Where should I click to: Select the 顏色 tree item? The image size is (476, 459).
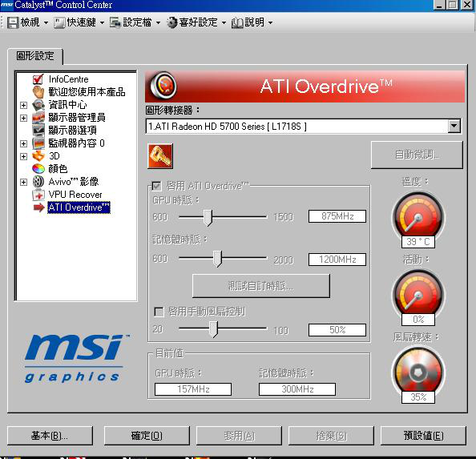(58, 169)
